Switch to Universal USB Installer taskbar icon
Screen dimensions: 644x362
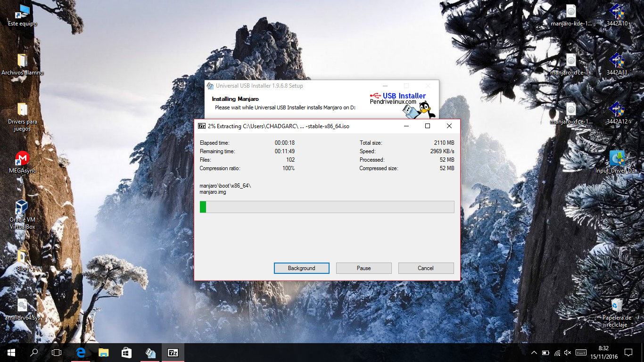click(150, 353)
